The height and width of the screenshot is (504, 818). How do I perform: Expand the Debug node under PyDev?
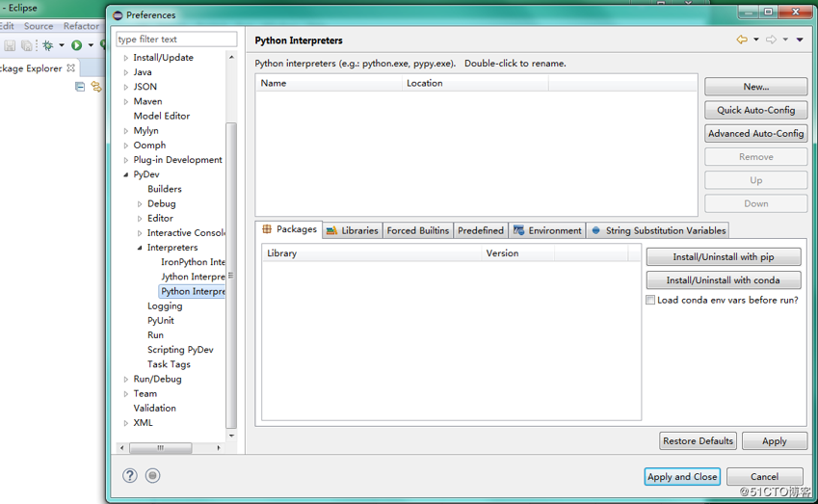click(140, 204)
